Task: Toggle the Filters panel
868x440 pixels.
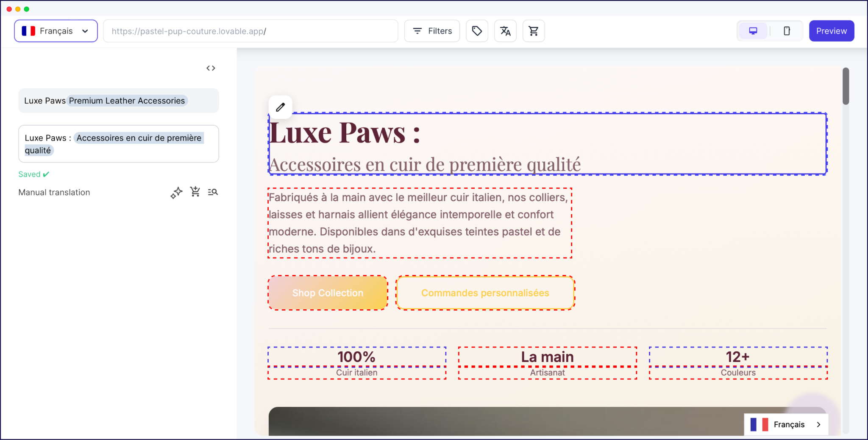Action: point(431,31)
